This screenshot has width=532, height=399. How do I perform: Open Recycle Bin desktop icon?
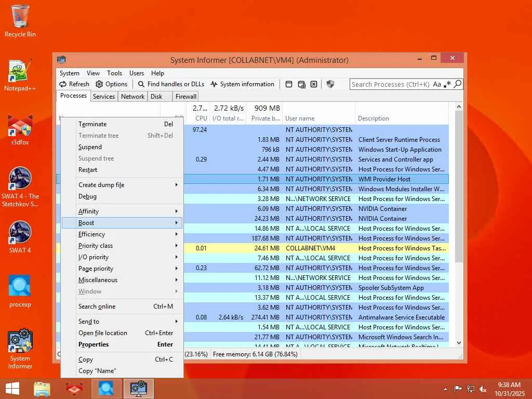coord(20,21)
